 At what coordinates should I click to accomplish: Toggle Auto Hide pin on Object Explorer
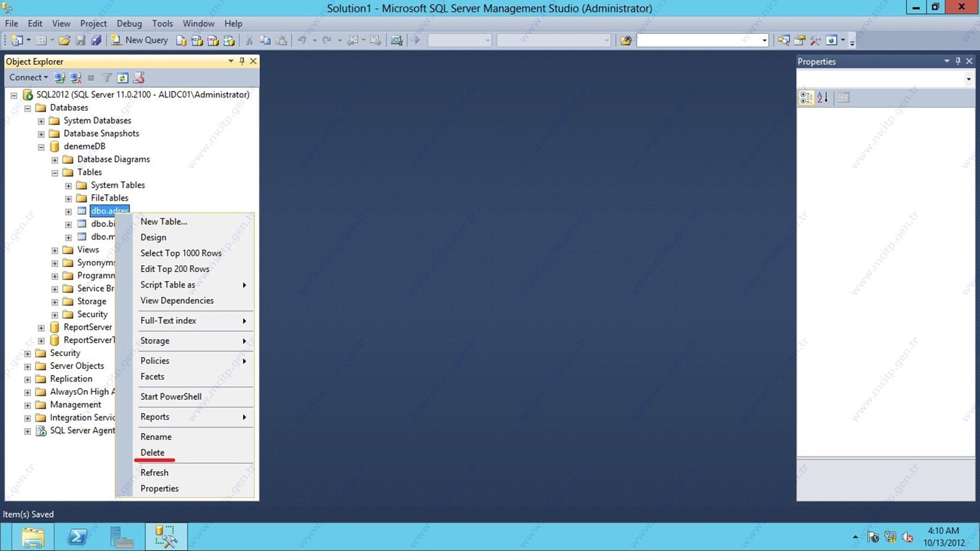[x=242, y=61]
